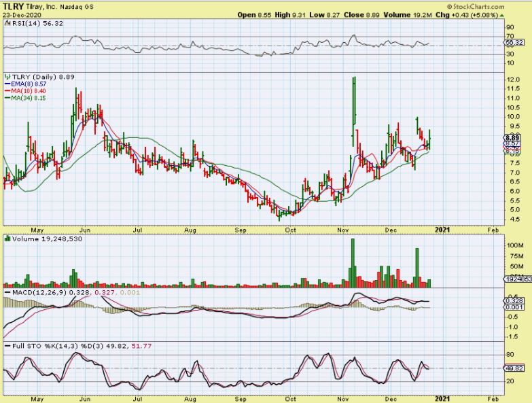532x403 pixels.
Task: Click the 2021 year marker on price chart axis
Action: (441, 230)
